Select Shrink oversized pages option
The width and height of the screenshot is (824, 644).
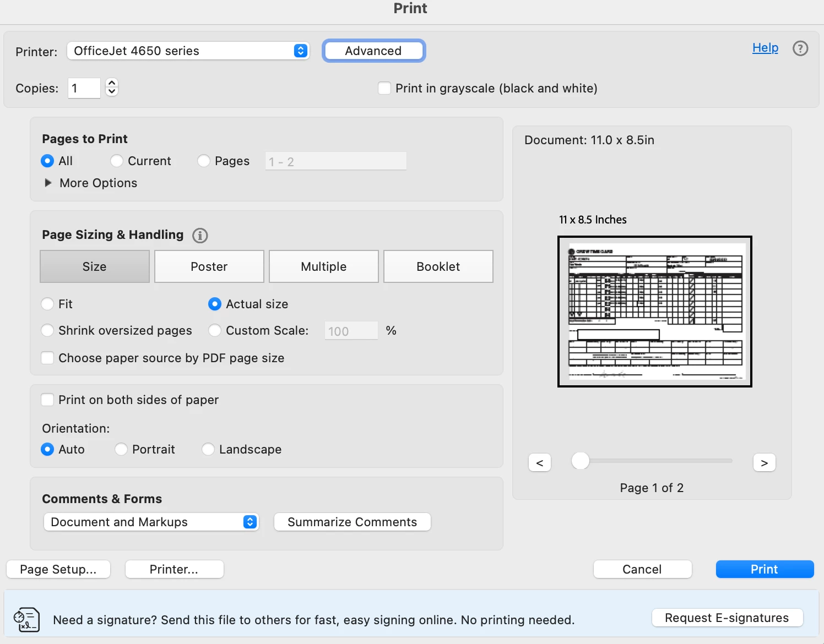pyautogui.click(x=47, y=330)
